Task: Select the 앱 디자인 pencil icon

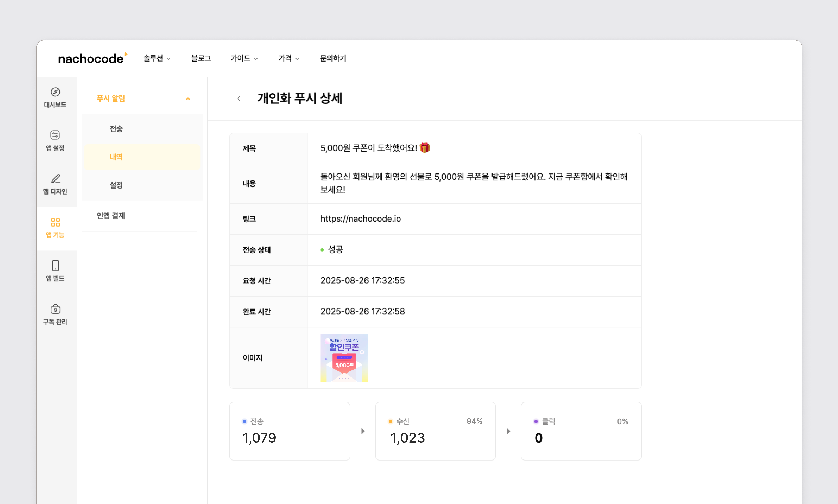Action: [x=55, y=179]
